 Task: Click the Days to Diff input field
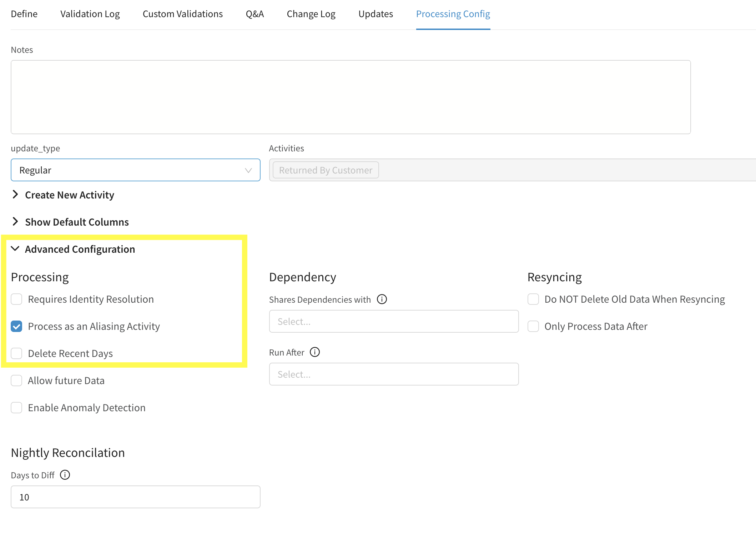coord(135,497)
